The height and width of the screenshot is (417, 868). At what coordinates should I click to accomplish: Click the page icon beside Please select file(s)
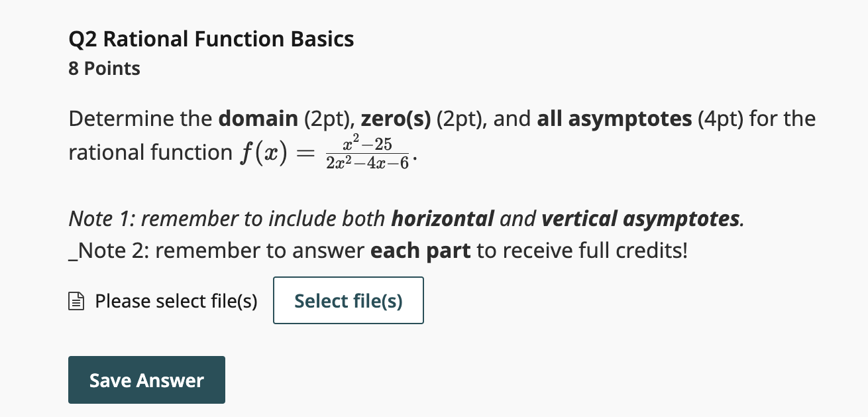point(76,300)
